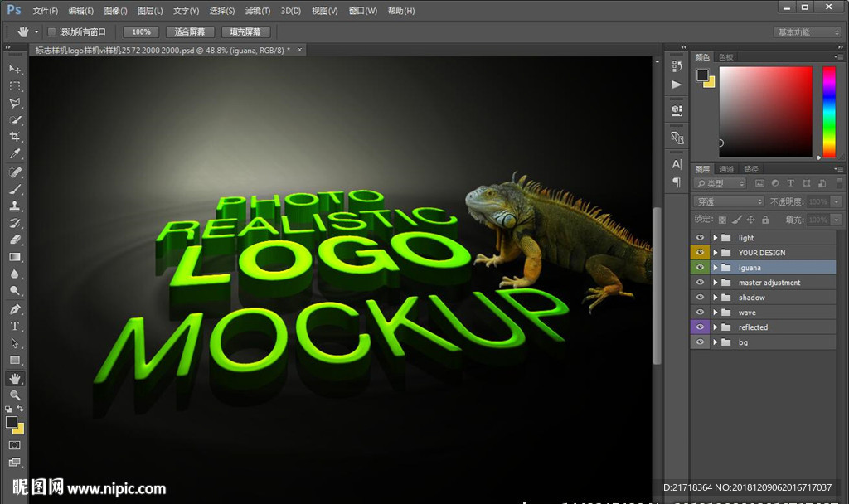The image size is (849, 504).
Task: Click the rainbow hue slider strip
Action: tap(828, 111)
